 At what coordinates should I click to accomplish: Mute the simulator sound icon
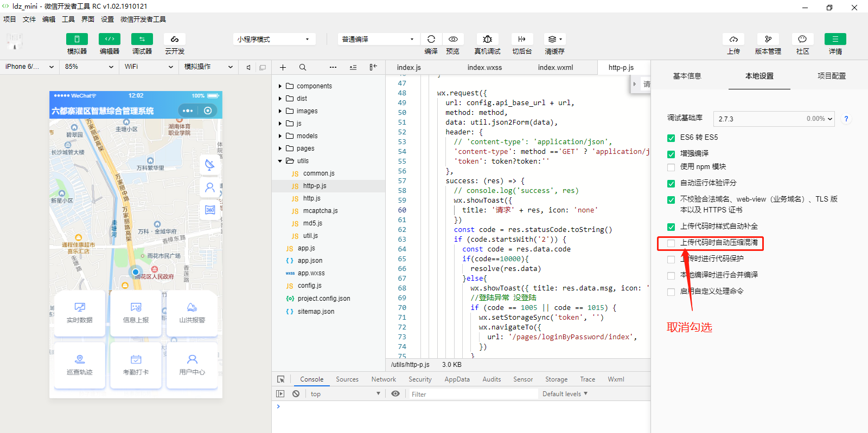248,67
